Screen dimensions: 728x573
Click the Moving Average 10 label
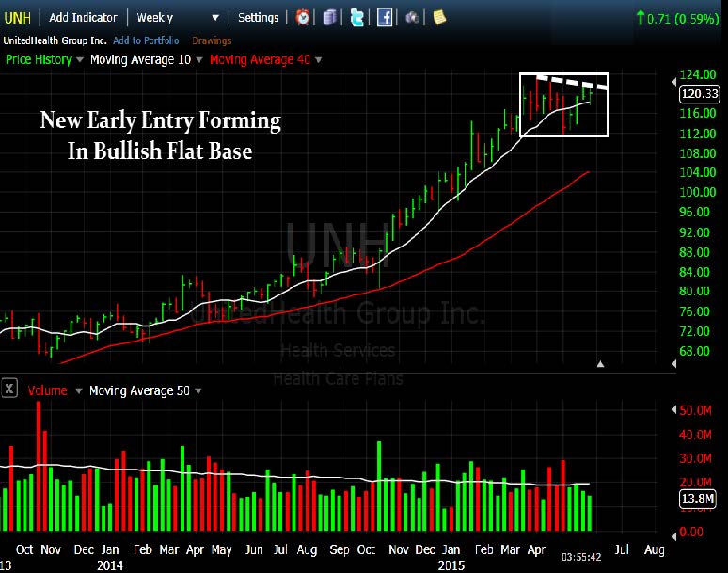[141, 59]
